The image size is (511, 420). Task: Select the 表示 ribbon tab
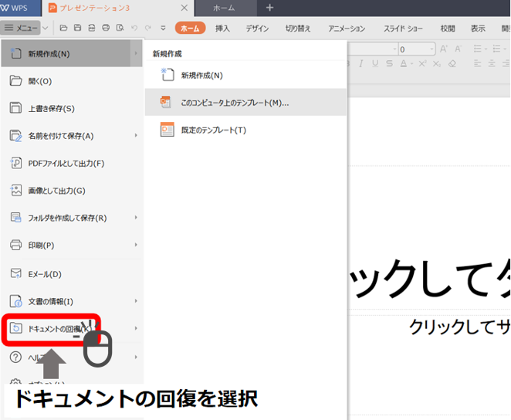(x=478, y=29)
